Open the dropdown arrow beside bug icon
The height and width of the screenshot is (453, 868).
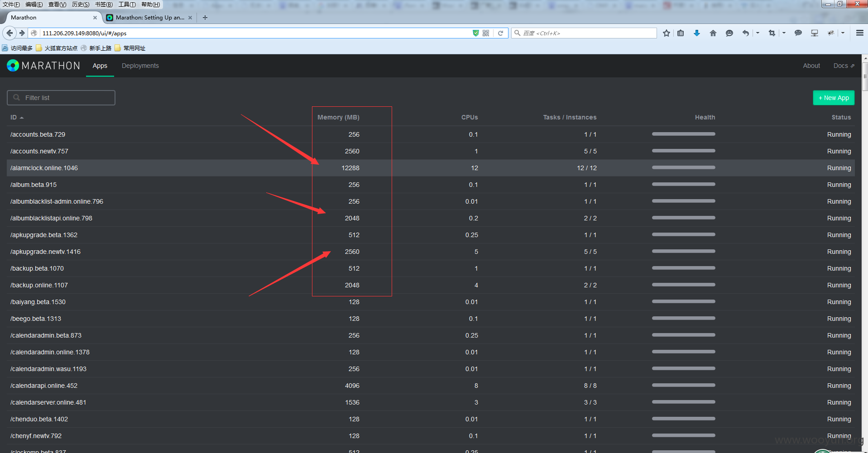click(843, 33)
